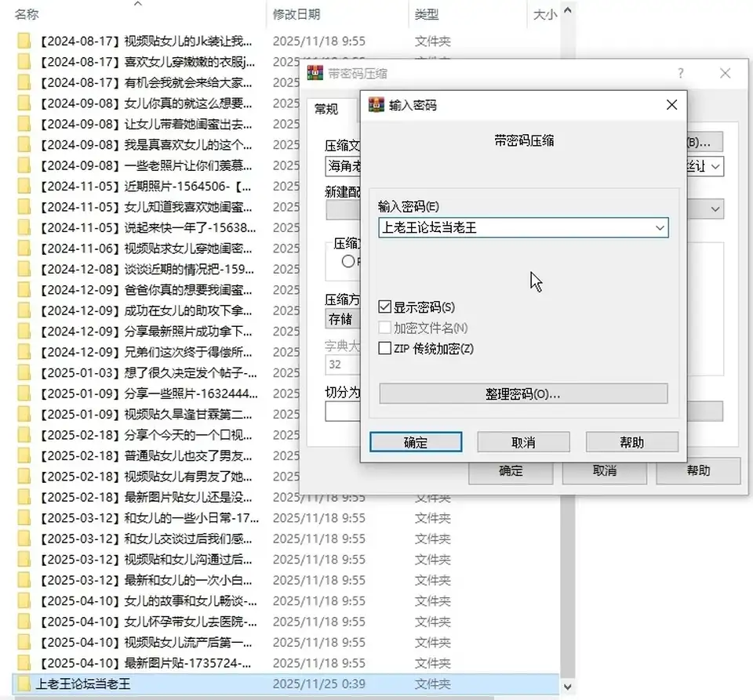This screenshot has height=700, width=753.
Task: Sort files by 大小 column header
Action: (546, 14)
